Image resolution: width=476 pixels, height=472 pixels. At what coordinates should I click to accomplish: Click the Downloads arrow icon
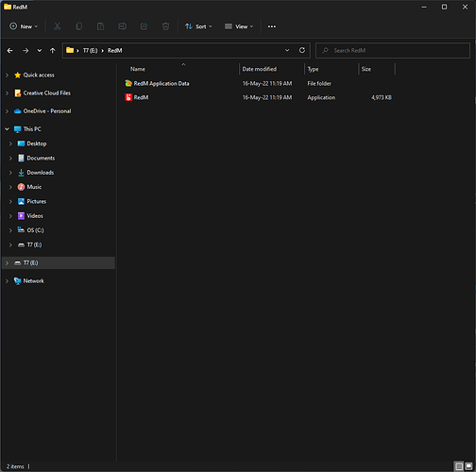pyautogui.click(x=21, y=173)
